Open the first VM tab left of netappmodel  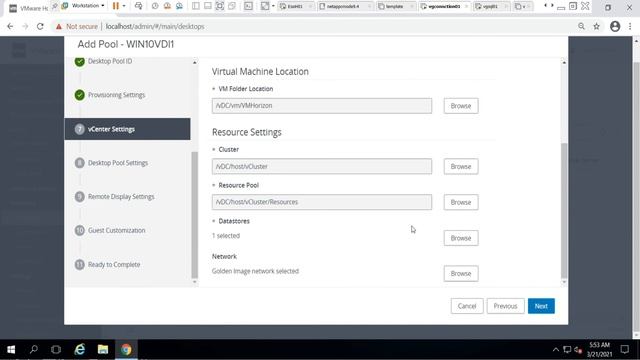coord(296,7)
